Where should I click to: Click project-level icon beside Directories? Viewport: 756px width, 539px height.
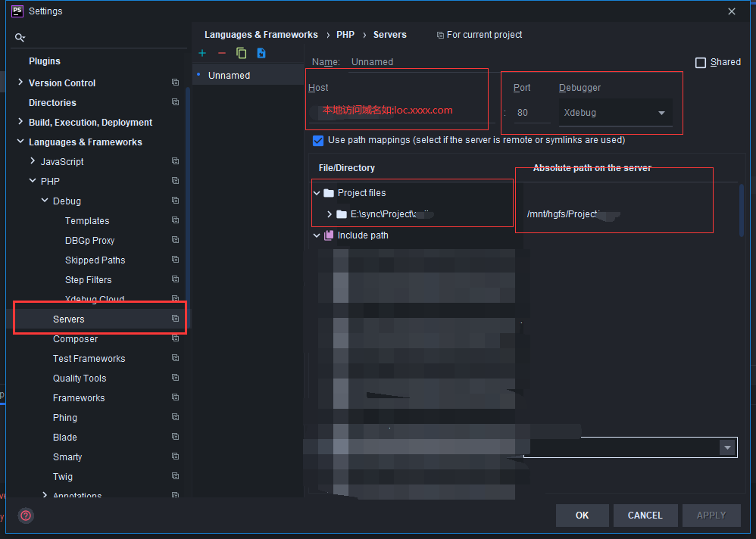(x=176, y=102)
